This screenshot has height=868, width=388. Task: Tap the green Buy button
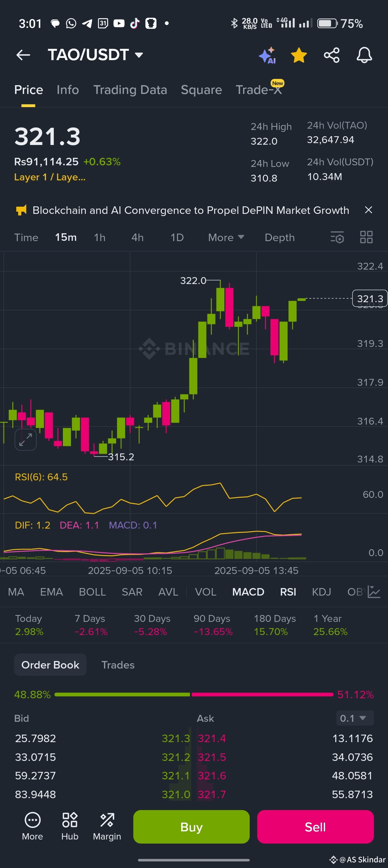click(191, 827)
